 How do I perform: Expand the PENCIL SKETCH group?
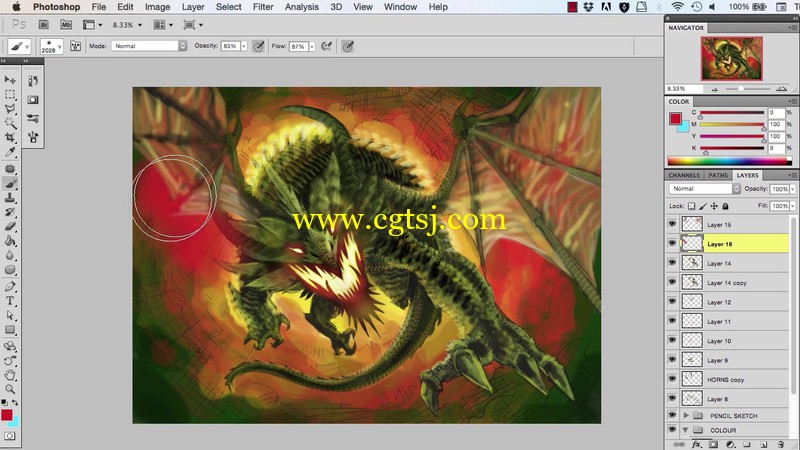coord(686,415)
